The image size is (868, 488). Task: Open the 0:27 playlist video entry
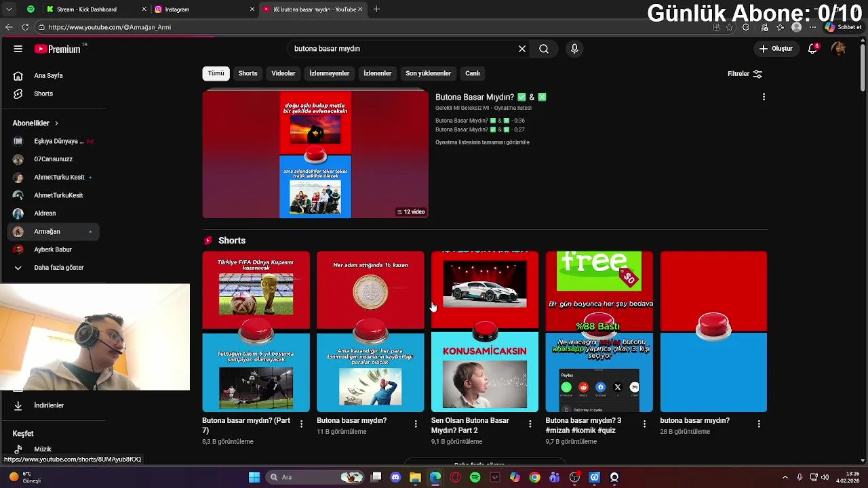(x=480, y=129)
